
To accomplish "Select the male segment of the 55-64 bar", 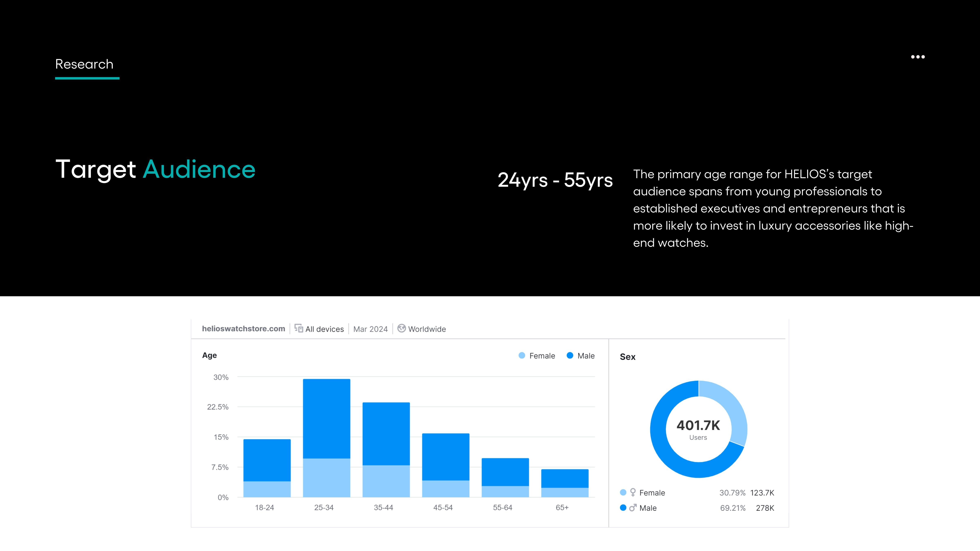I will 505,472.
